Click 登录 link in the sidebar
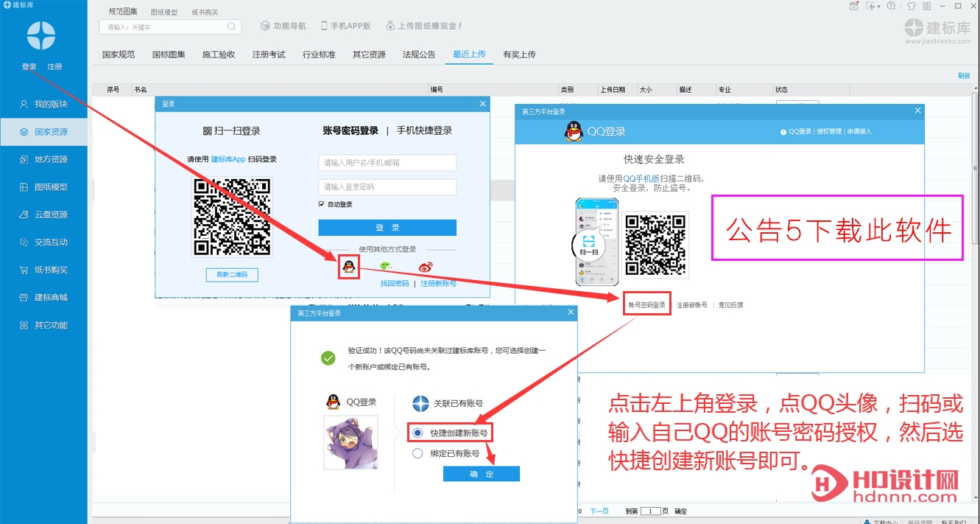Screen dimensions: 980x524 (29, 66)
